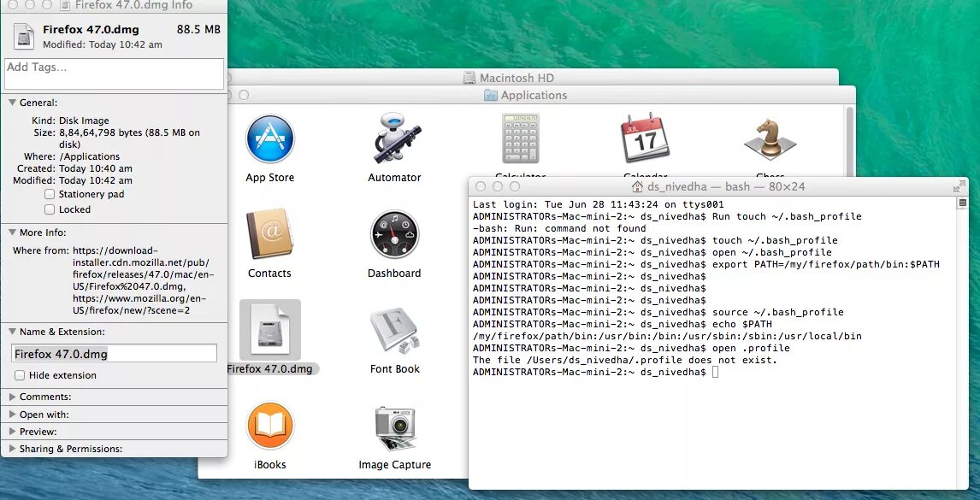Click the Add Tags field
This screenshot has width=980, height=500.
click(x=114, y=74)
